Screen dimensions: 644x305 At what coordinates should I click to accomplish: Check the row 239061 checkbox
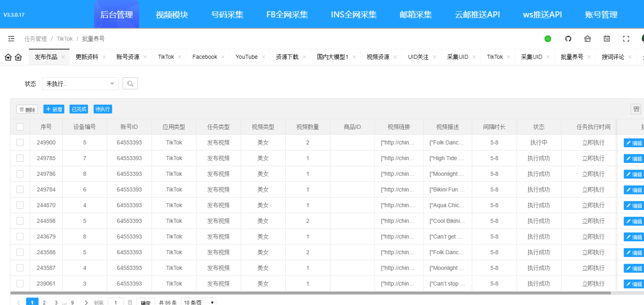[x=20, y=283]
